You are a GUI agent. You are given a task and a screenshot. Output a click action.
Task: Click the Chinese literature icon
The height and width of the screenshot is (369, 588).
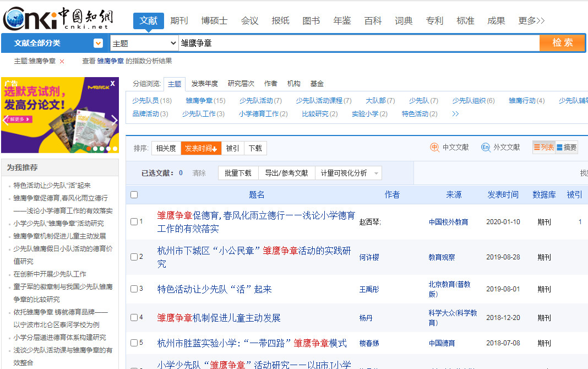434,148
